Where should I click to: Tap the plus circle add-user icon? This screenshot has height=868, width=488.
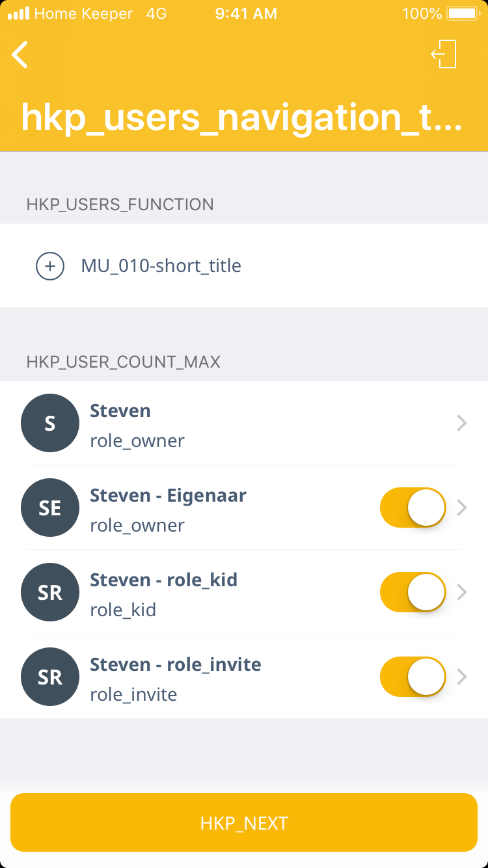[x=50, y=266]
